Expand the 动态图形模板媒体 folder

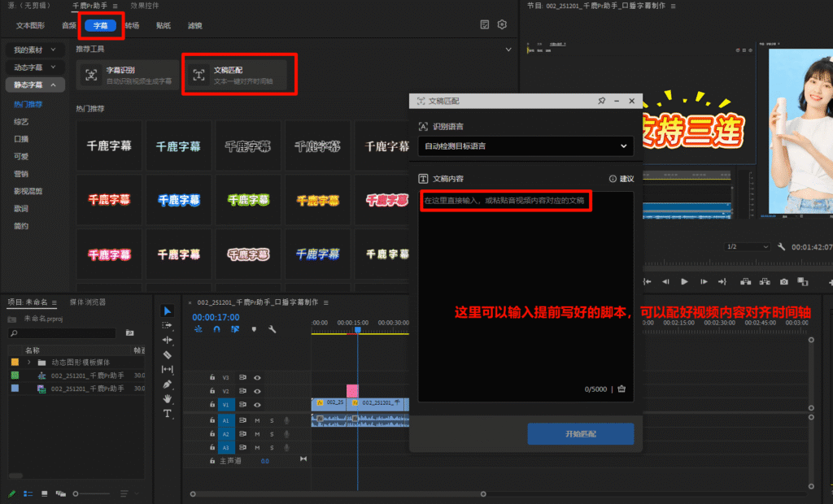(x=28, y=363)
